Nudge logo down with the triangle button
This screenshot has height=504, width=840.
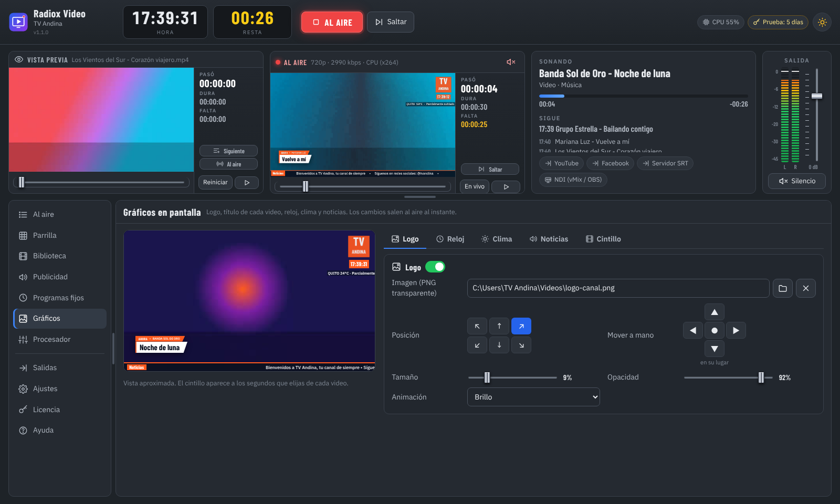click(715, 349)
